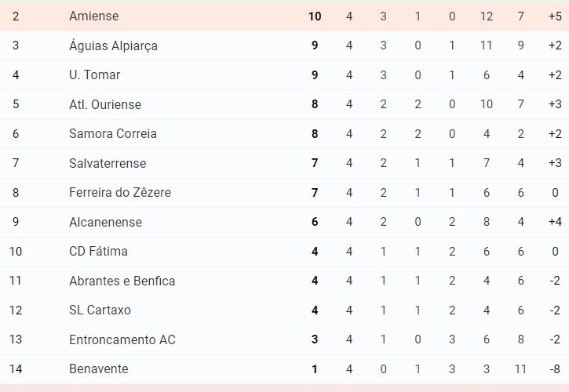Open the Amiense team page
The height and width of the screenshot is (392, 569).
(x=94, y=16)
